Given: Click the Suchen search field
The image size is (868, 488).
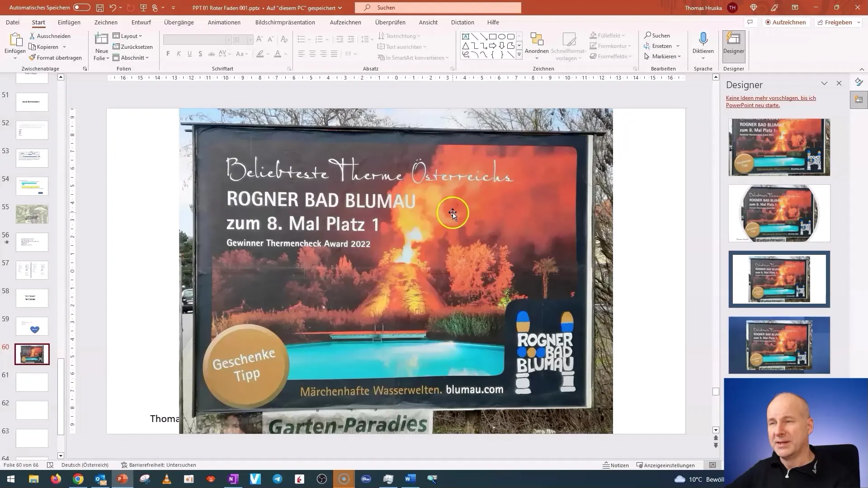Looking at the screenshot, I should (x=438, y=8).
